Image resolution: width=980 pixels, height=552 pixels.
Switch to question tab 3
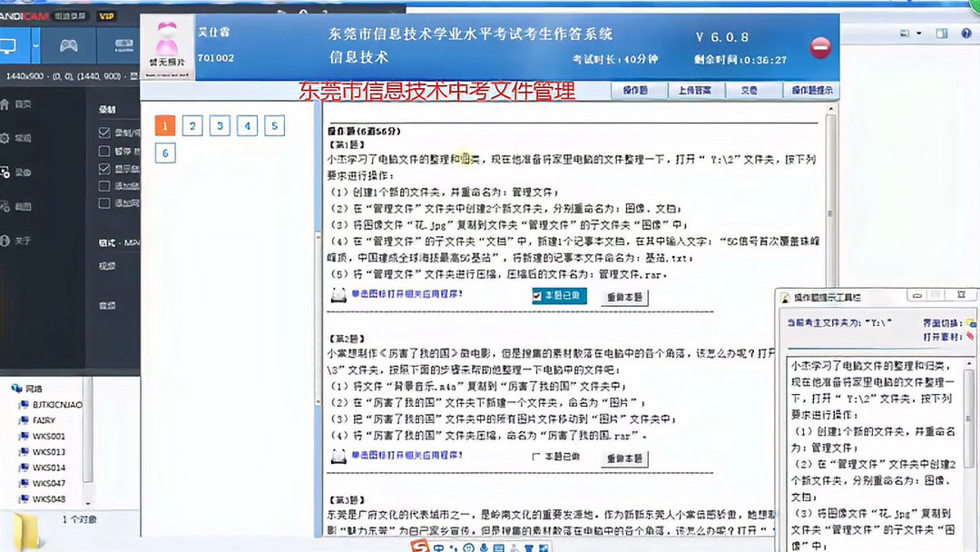(219, 125)
